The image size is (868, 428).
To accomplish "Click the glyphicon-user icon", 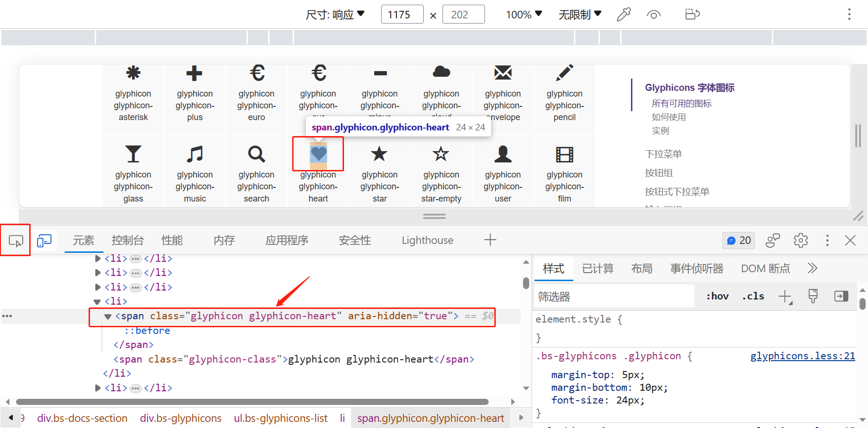I will pyautogui.click(x=503, y=154).
